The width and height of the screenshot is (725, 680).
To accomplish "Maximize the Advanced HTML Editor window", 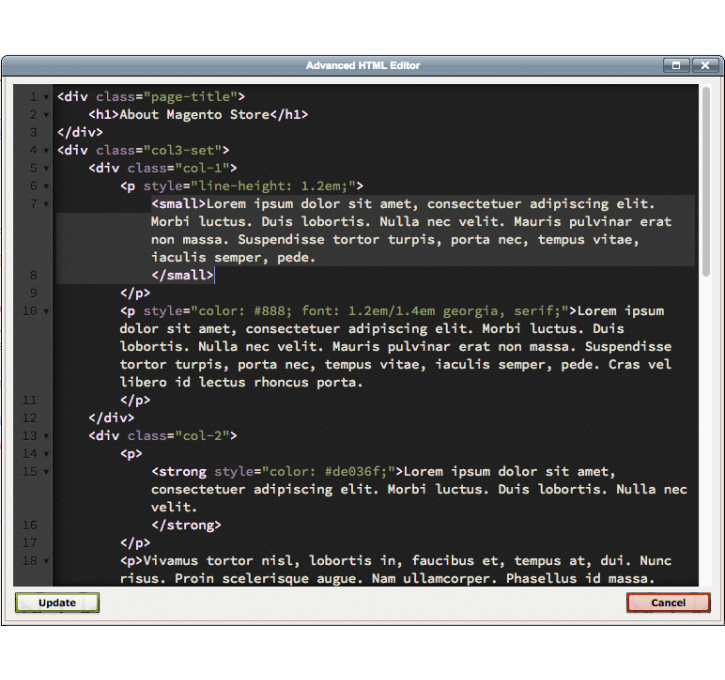I will click(x=676, y=66).
